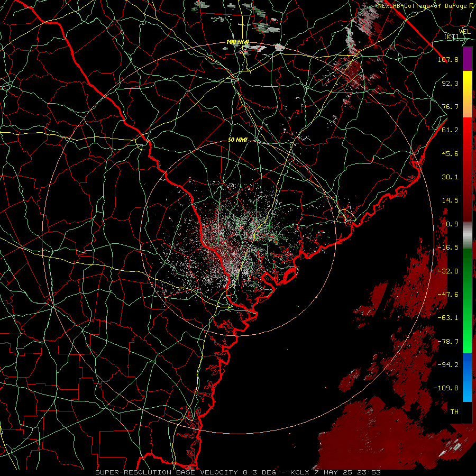Click the -32.0 velocity scale value

pos(448,271)
